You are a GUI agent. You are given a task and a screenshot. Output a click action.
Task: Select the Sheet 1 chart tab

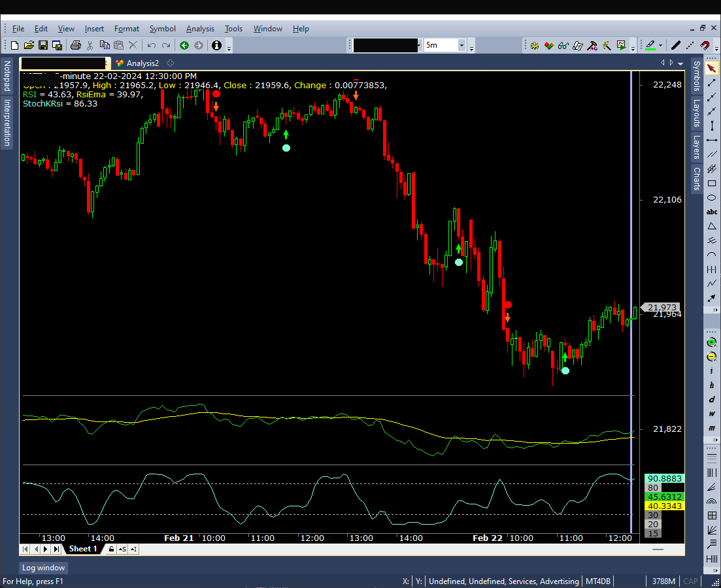point(83,549)
